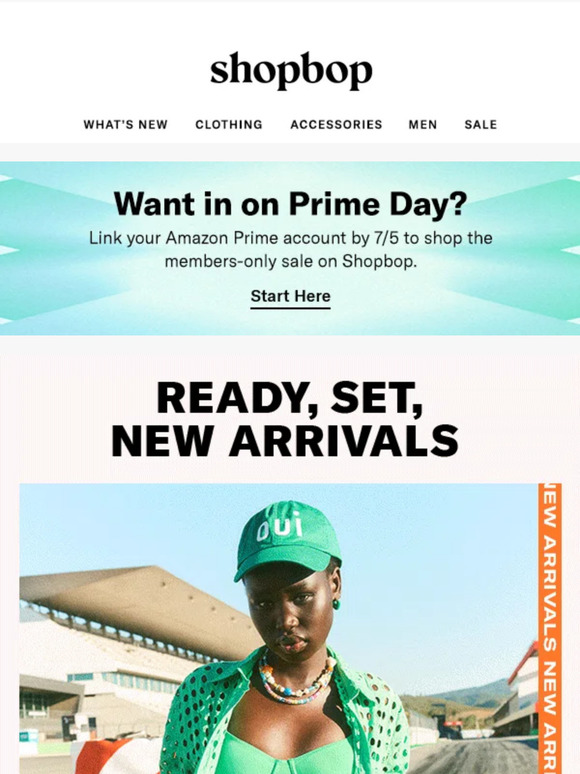Click the colorful beaded necklace
Screen dimensions: 580x774
[x=296, y=676]
